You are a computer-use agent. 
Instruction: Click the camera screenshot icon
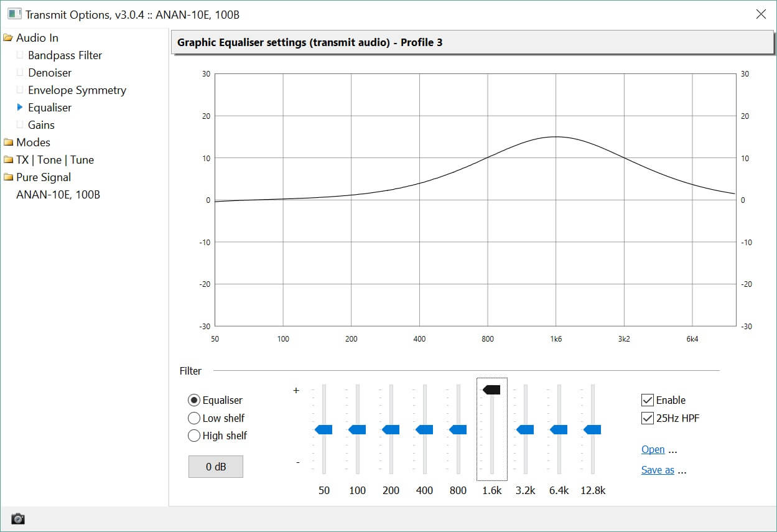point(18,519)
